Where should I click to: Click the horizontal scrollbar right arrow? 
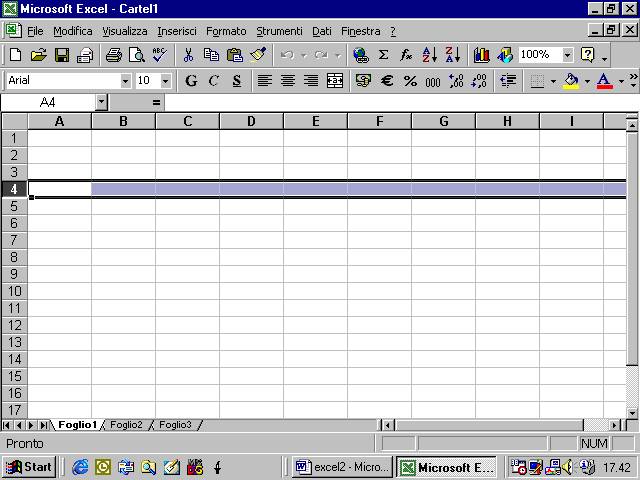point(614,425)
